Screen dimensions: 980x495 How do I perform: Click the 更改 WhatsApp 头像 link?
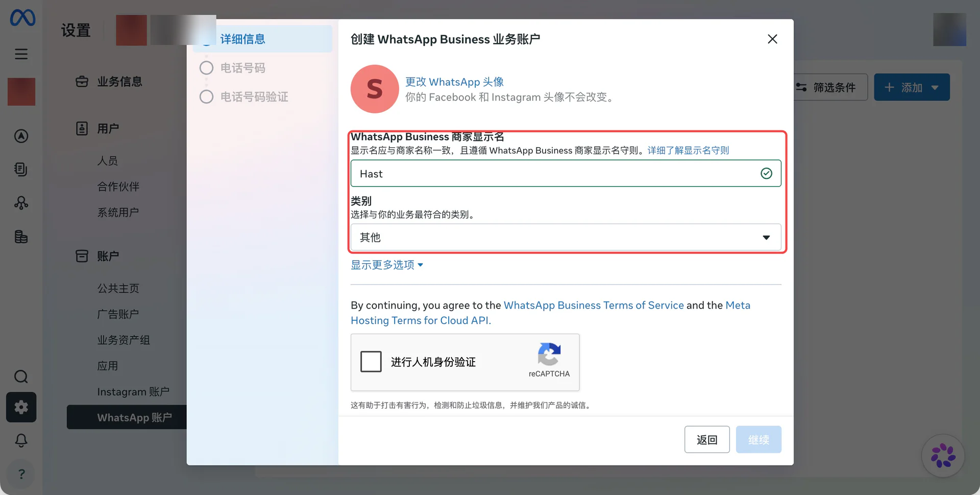[454, 82]
